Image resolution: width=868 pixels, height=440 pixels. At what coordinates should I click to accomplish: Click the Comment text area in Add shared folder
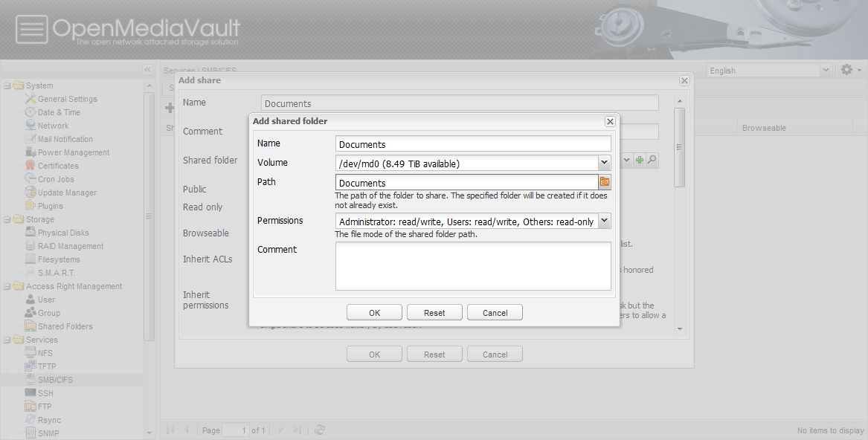pyautogui.click(x=473, y=265)
